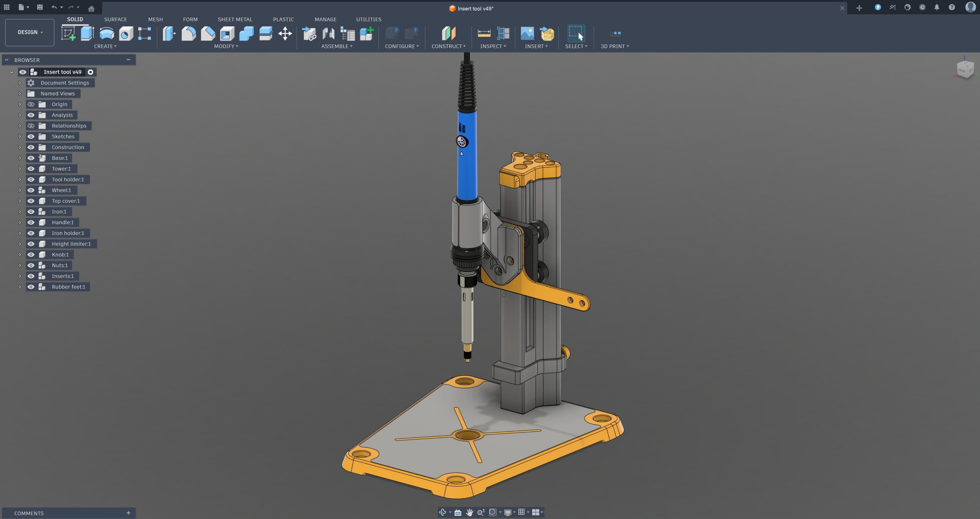This screenshot has height=519, width=980.
Task: Hide the Sketches folder
Action: click(31, 136)
